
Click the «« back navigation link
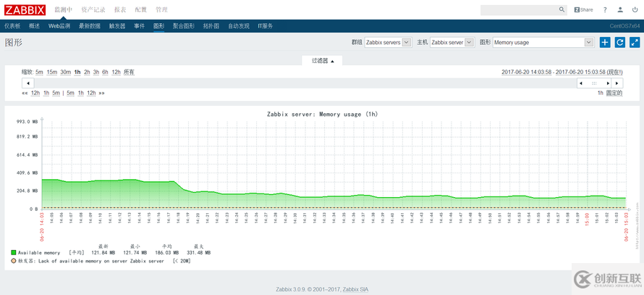point(25,93)
